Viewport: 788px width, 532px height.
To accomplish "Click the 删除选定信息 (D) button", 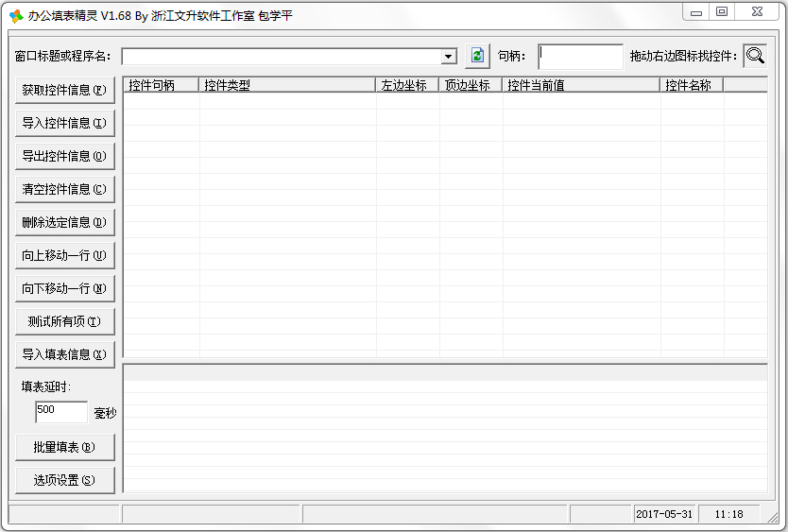I will click(x=65, y=222).
